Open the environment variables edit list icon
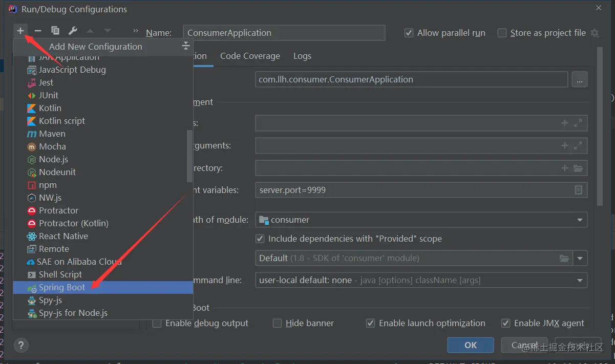This screenshot has height=364, width=615. point(578,190)
